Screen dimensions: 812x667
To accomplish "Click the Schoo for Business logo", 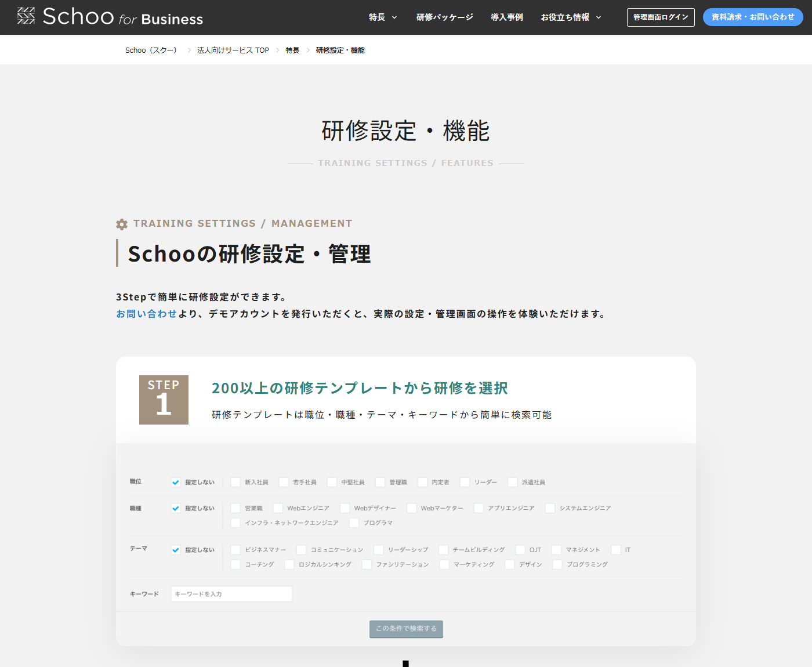I will coord(110,17).
